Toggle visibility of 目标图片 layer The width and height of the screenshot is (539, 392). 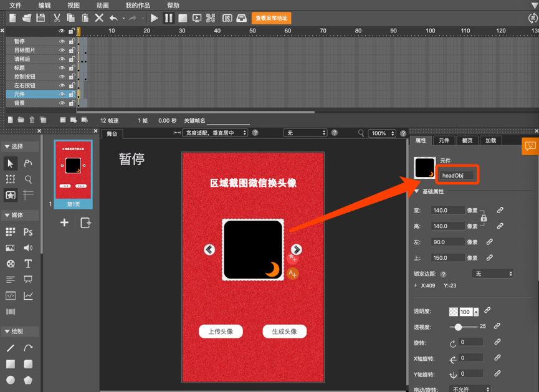coord(62,50)
